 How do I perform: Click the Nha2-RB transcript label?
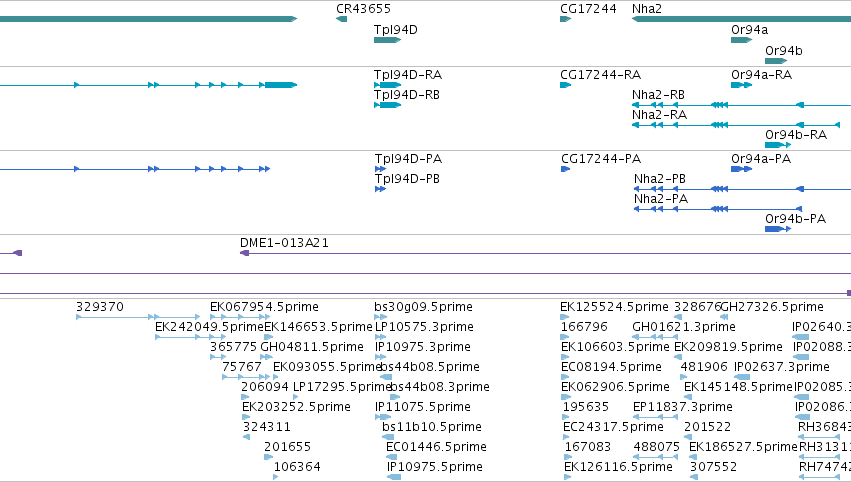(658, 95)
